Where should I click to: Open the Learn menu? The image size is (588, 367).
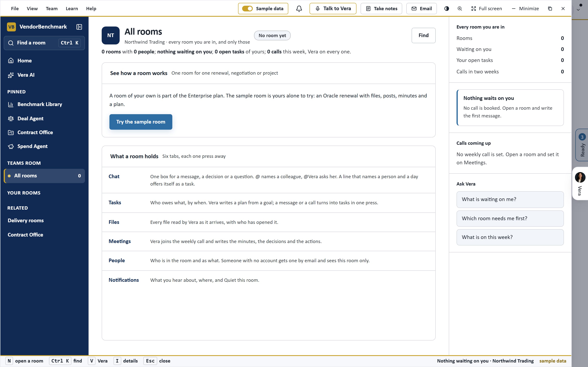click(x=72, y=9)
